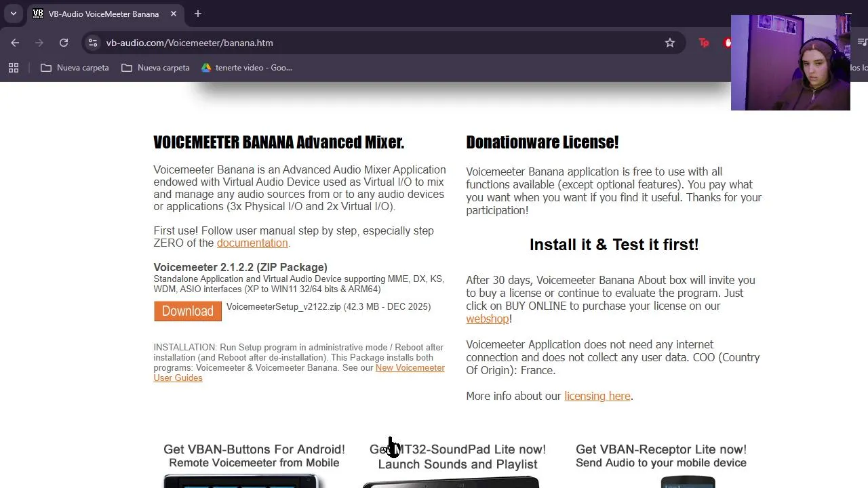868x488 pixels.
Task: Click Send Audio to your mobile device text
Action: point(661,463)
